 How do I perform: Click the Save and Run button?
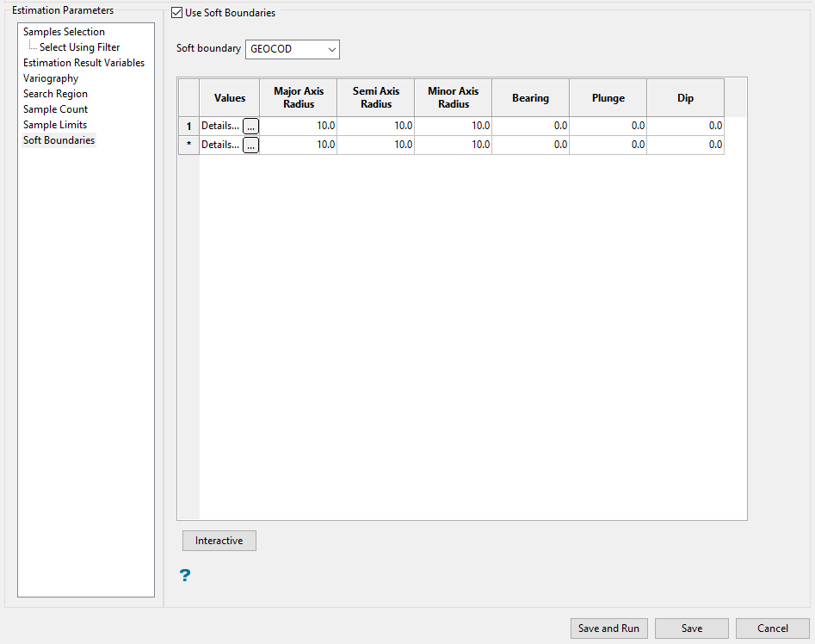coord(608,629)
